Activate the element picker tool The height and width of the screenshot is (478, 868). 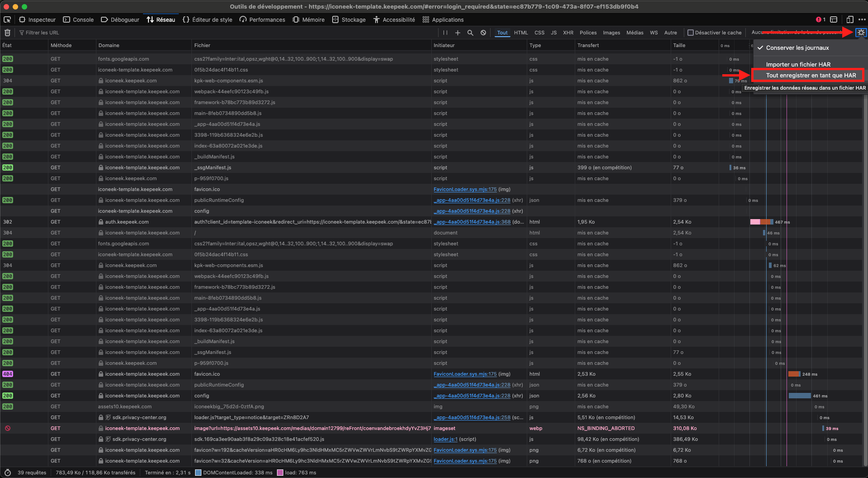point(7,19)
